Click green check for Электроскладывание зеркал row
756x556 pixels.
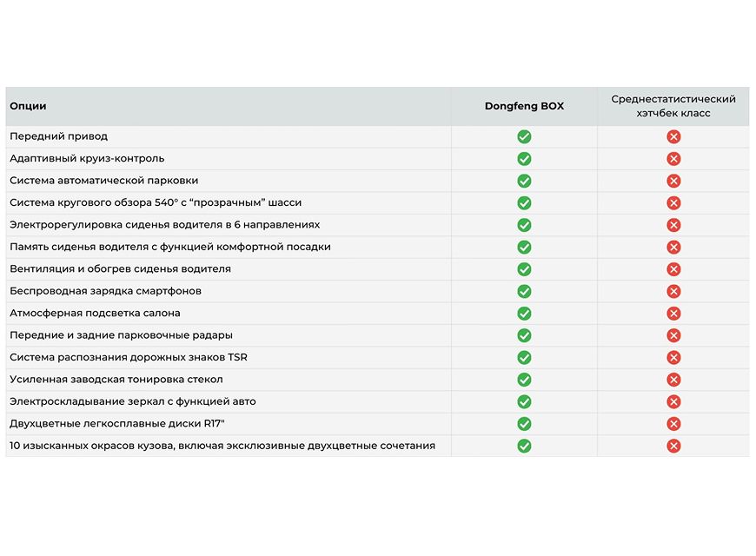pyautogui.click(x=524, y=401)
